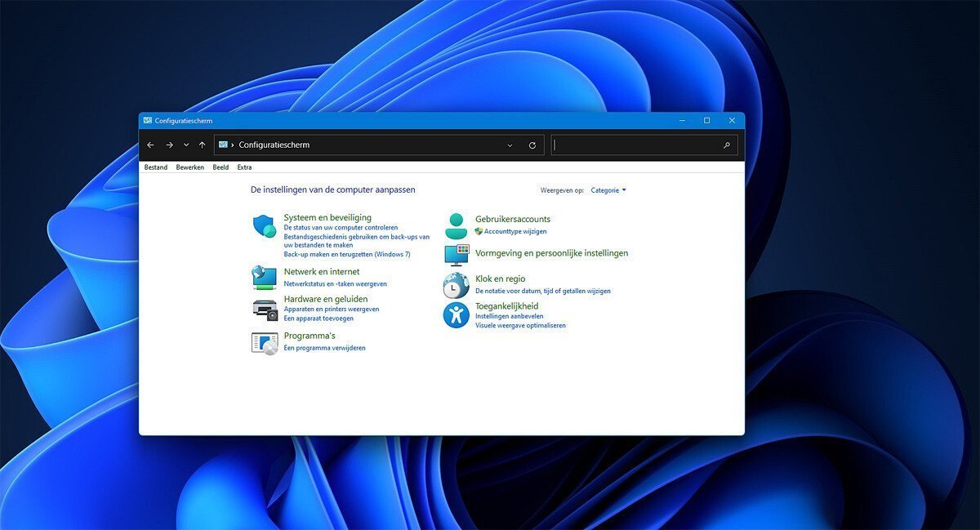Click the Toegankelijkheid accessibility icon
Screen dimensions: 980x530
456,314
